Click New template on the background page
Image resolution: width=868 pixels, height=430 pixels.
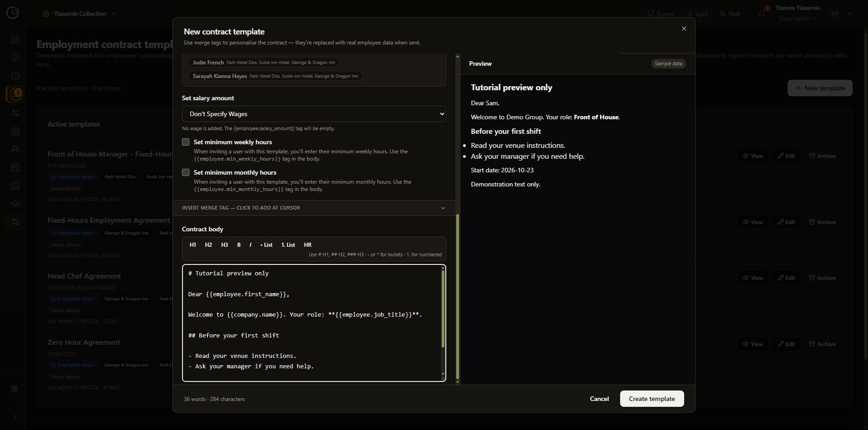pyautogui.click(x=820, y=88)
